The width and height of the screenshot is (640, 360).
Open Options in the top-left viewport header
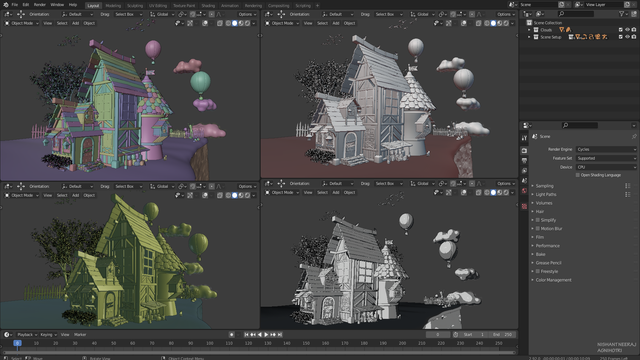point(247,14)
